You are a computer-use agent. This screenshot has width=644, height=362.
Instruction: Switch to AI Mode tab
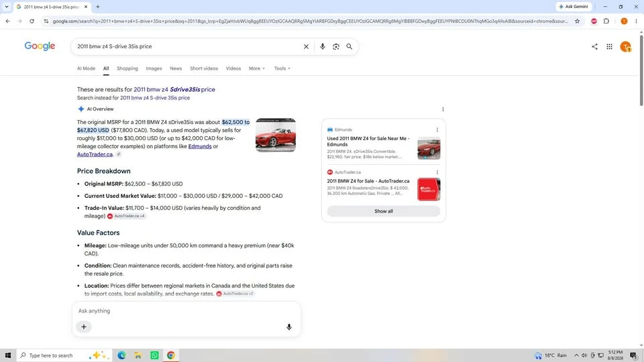pos(86,68)
